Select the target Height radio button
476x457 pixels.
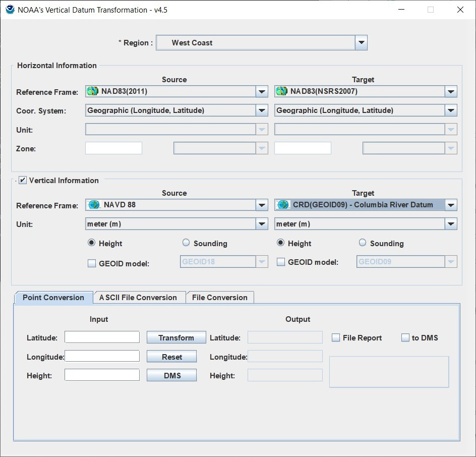[x=280, y=243]
